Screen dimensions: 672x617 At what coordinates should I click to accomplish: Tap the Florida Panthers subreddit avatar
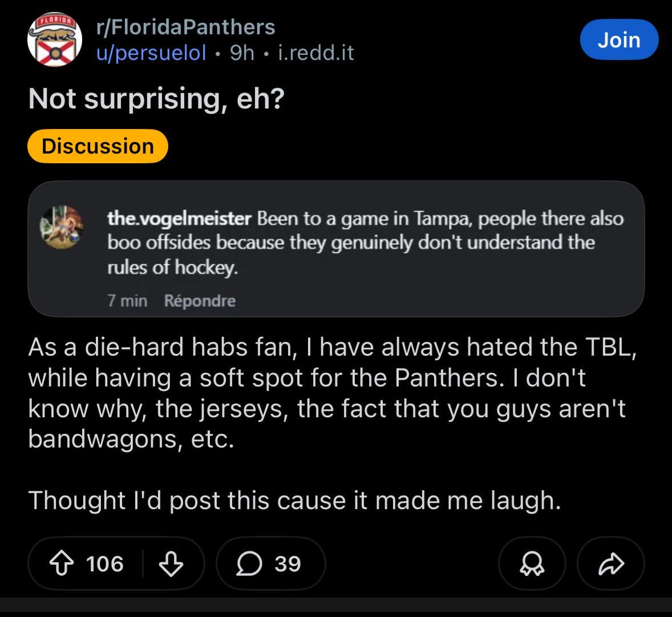pos(55,40)
